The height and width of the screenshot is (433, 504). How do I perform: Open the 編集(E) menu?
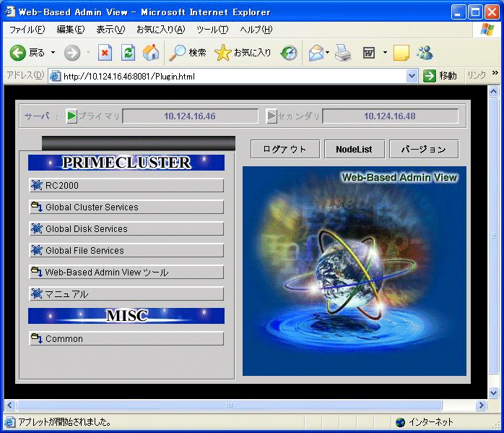[71, 30]
